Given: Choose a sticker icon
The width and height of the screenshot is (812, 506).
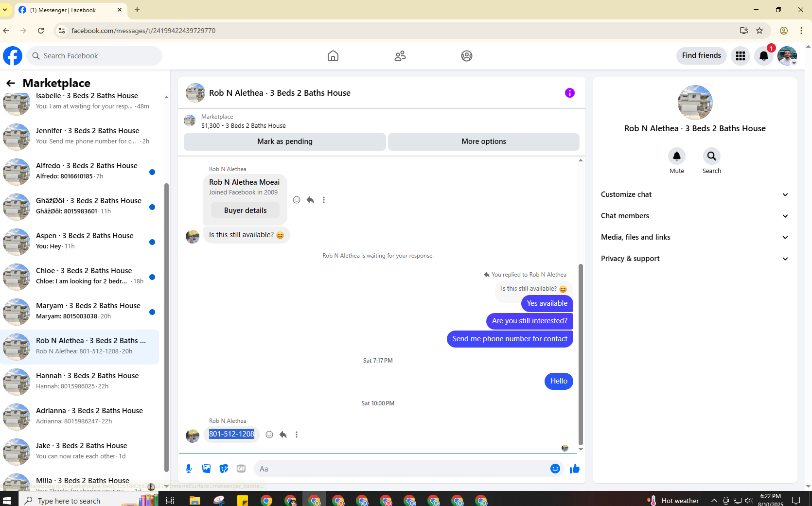Looking at the screenshot, I should 224,469.
